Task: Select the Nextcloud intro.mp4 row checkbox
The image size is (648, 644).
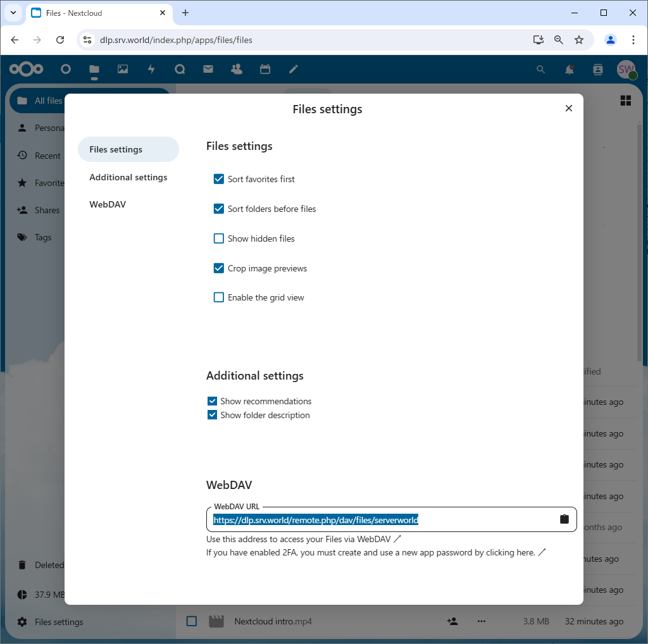Action: [x=191, y=621]
